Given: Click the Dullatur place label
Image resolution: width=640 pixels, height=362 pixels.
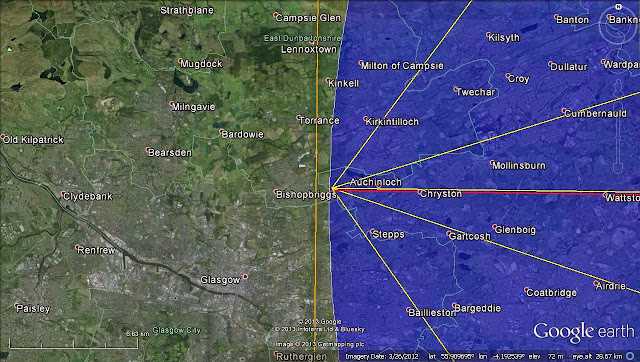Looking at the screenshot, I should click(569, 67).
